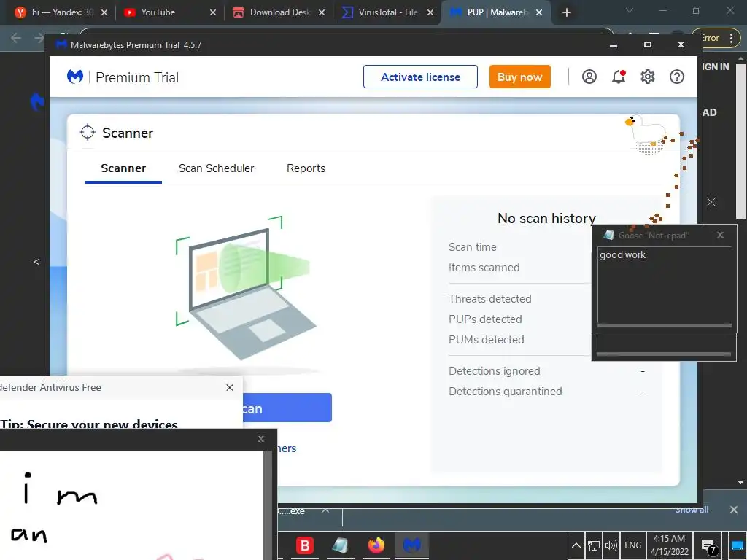Open Firefox from the taskbar
This screenshot has width=747, height=560.
point(376,545)
